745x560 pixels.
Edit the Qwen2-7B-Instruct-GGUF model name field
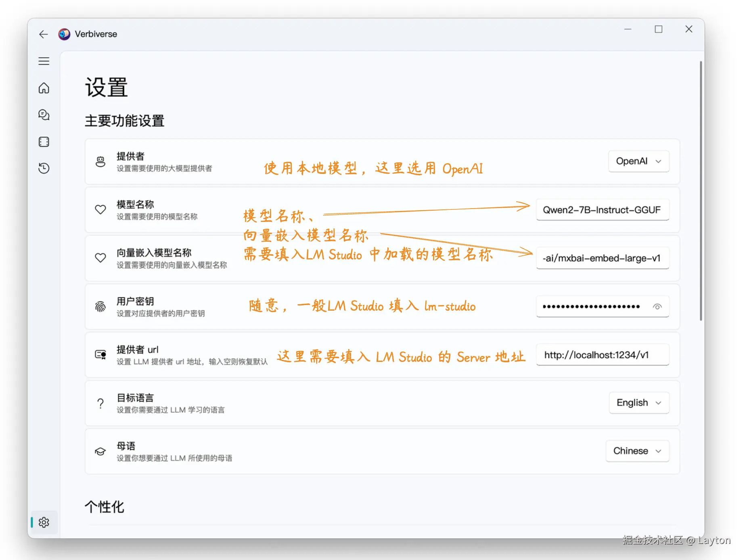point(603,210)
